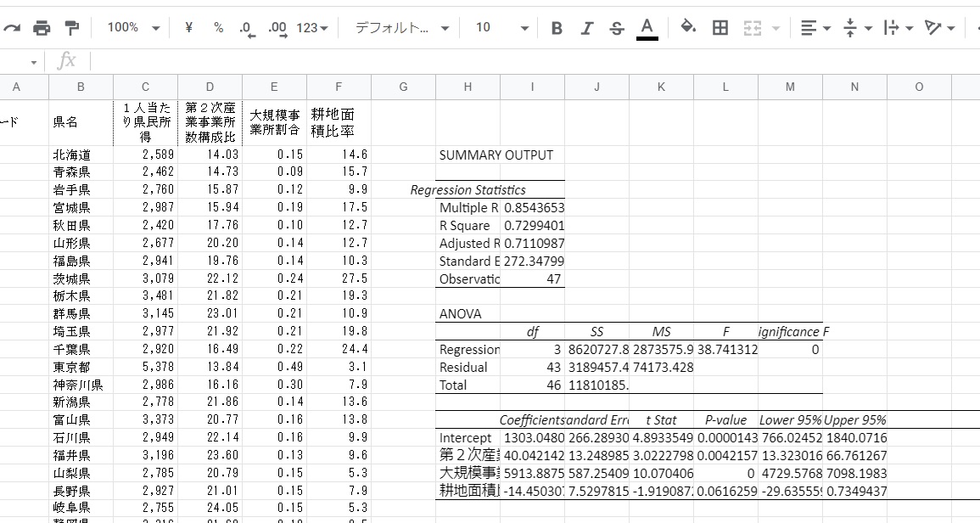Select the 県名 header cell
980x523 pixels.
click(x=81, y=122)
